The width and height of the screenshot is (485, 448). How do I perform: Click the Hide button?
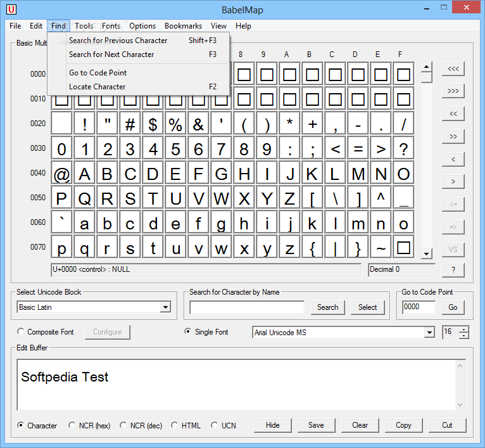point(272,425)
